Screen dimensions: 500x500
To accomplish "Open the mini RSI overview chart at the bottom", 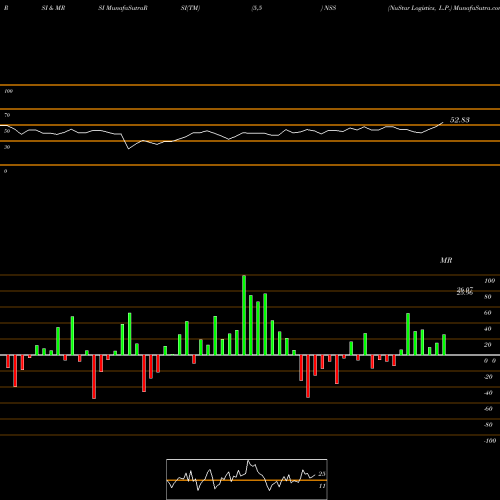I will click(x=247, y=479).
